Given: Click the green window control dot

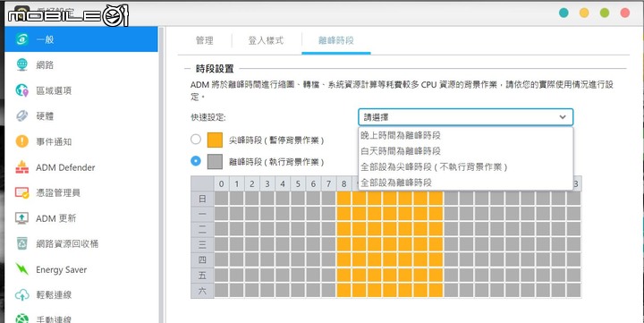Looking at the screenshot, I should (x=605, y=13).
